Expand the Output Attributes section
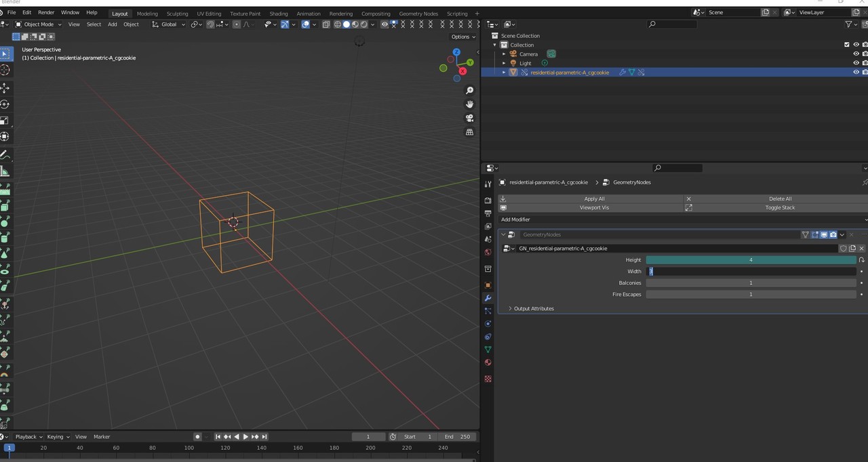Screen dimensions: 868x462 (534, 308)
